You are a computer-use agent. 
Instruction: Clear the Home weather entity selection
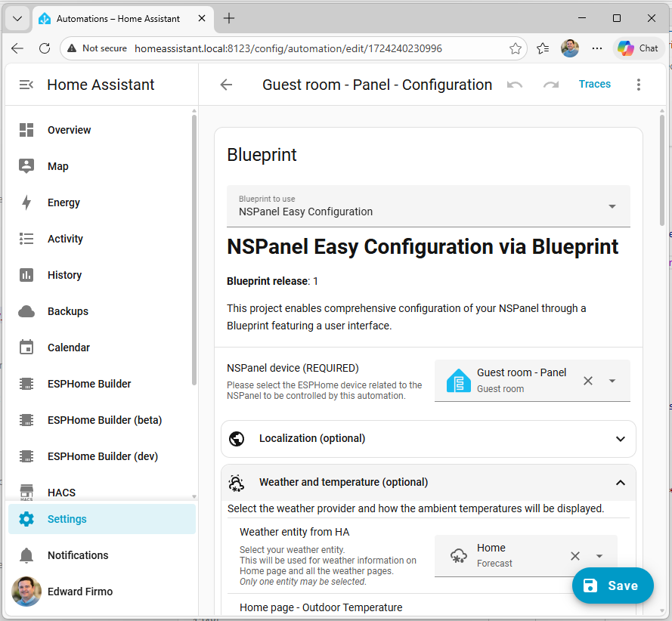point(575,556)
